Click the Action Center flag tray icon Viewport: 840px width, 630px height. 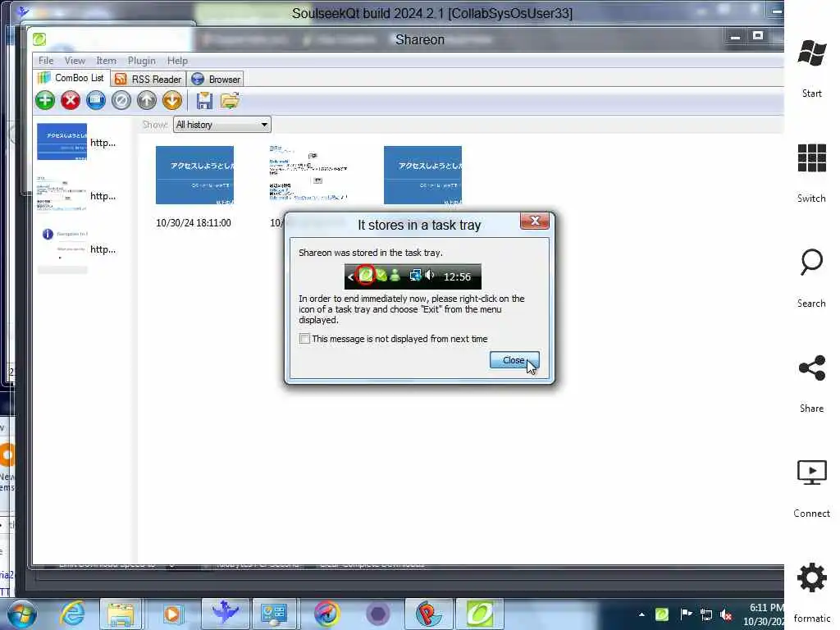pyautogui.click(x=686, y=614)
